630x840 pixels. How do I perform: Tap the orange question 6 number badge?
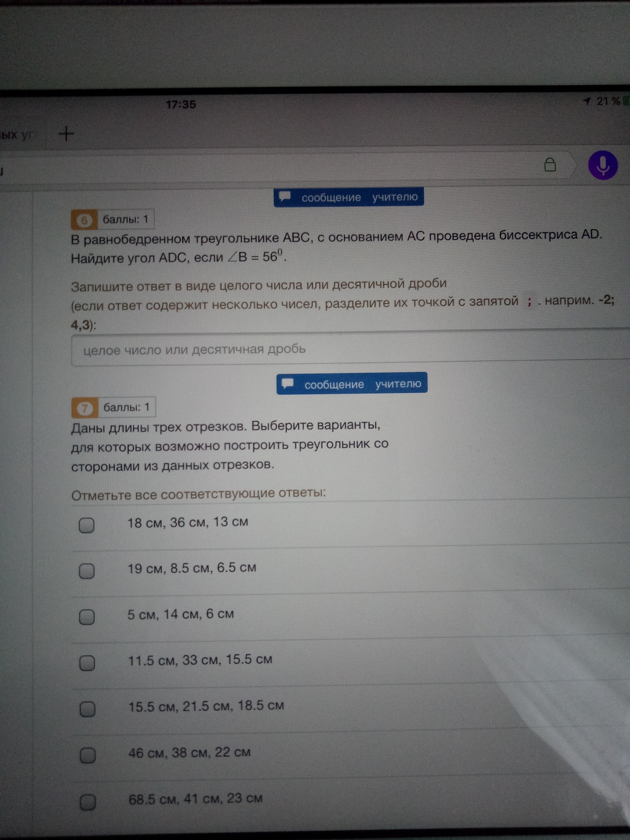click(84, 220)
